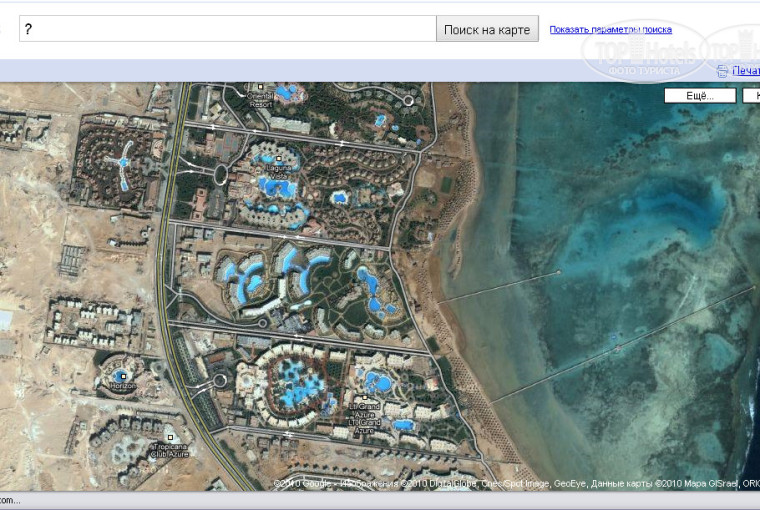Click the printer icon
Viewport: 760px width, 510px height.
tap(722, 71)
